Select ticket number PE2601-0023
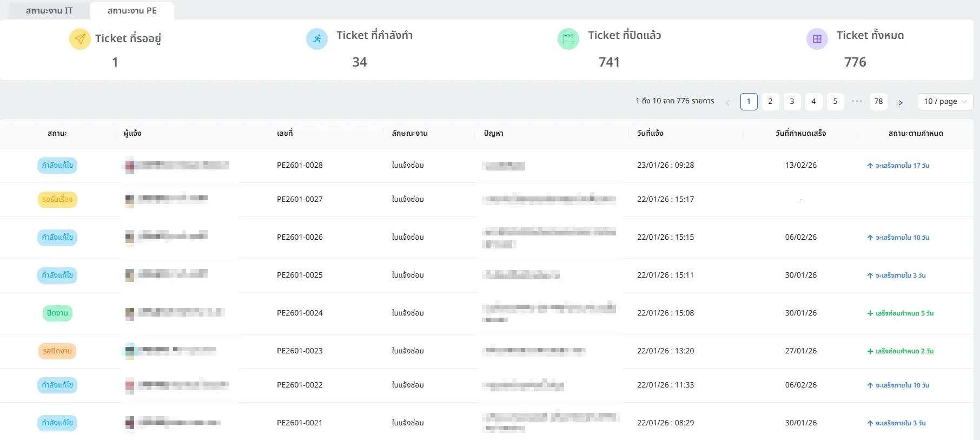The width and height of the screenshot is (980, 440). (300, 351)
